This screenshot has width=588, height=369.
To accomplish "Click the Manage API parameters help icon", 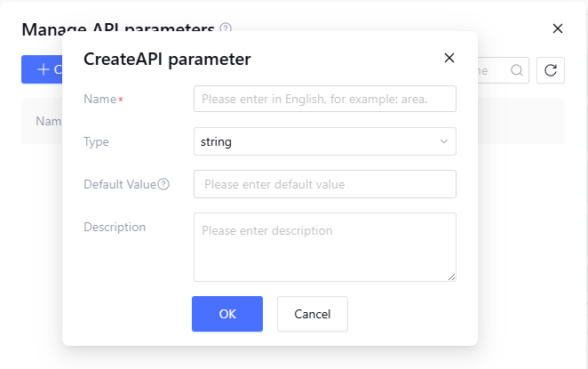I will [226, 28].
